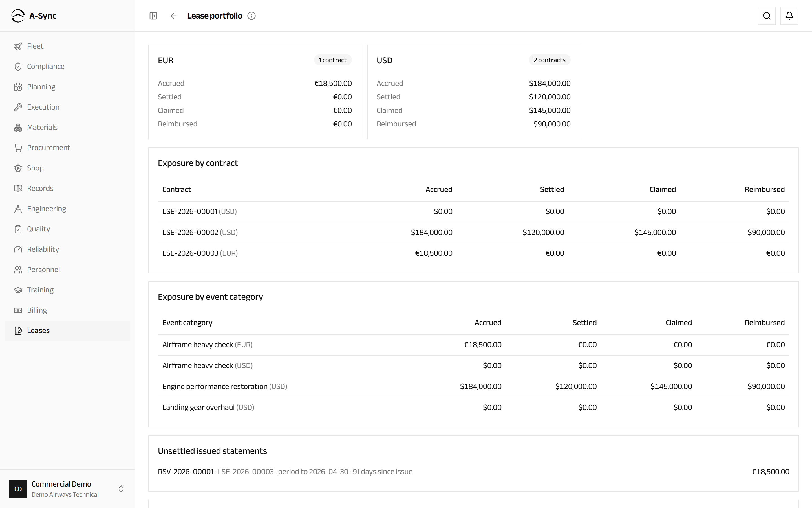Click the Demo Airways Technical label
The image size is (812, 508).
65,494
